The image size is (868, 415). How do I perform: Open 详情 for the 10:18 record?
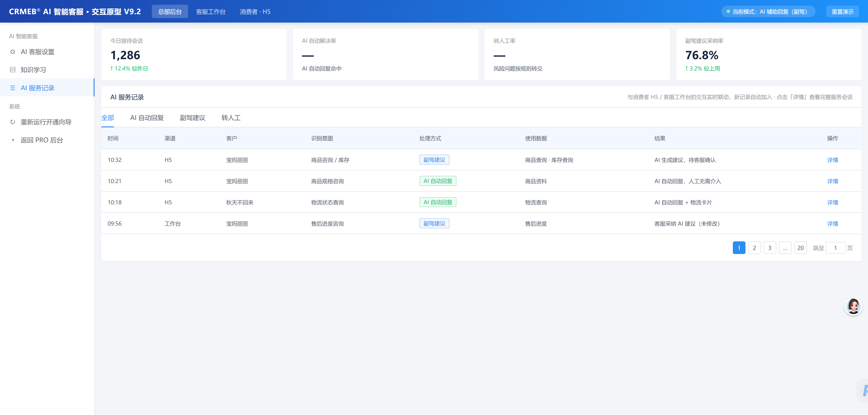pos(832,202)
